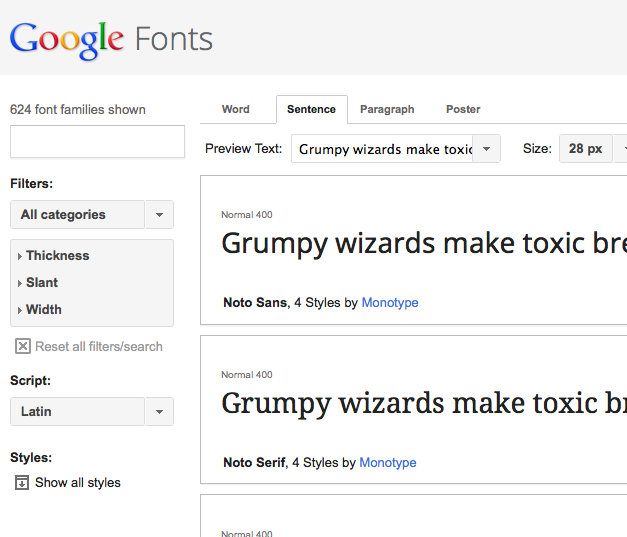Click the 624 font families shown text
The height and width of the screenshot is (537, 627).
click(x=78, y=110)
